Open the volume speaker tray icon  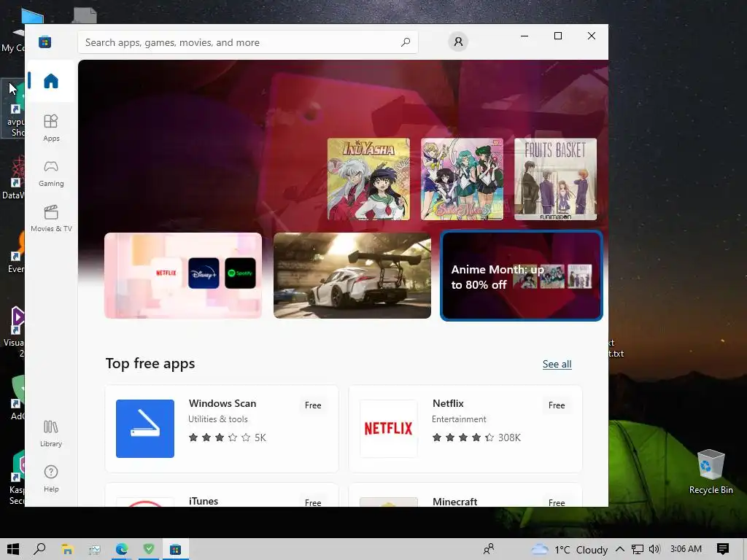click(654, 550)
